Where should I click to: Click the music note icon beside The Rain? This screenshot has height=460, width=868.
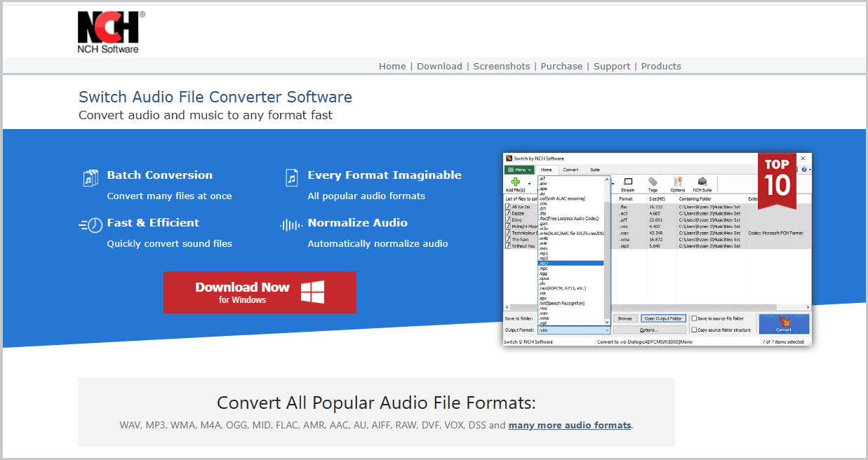pos(508,239)
